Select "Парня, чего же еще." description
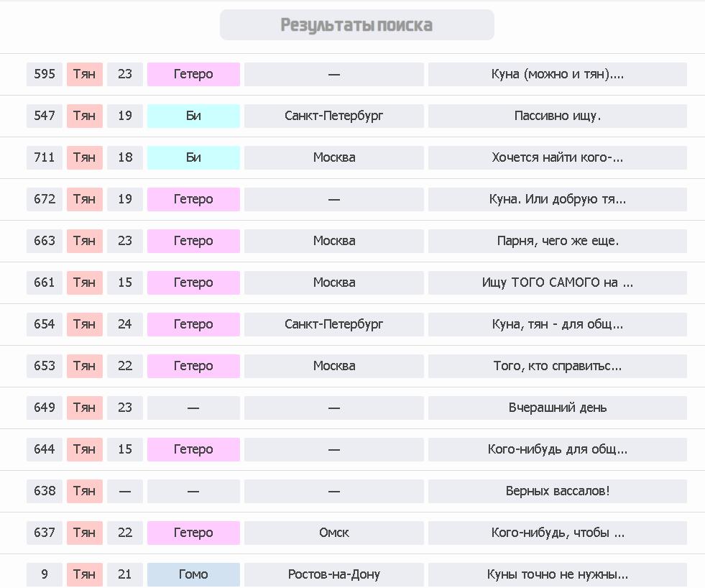705x588 pixels. tap(557, 241)
